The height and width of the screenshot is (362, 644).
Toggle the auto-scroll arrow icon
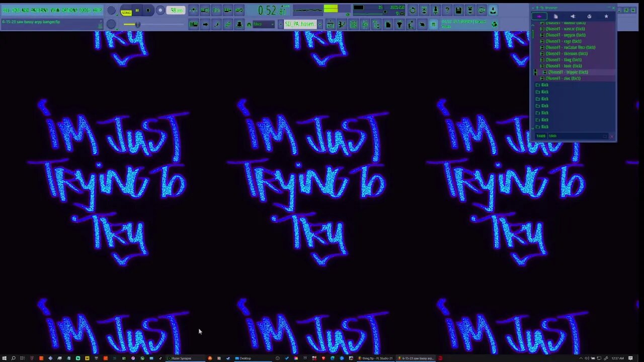point(205,24)
